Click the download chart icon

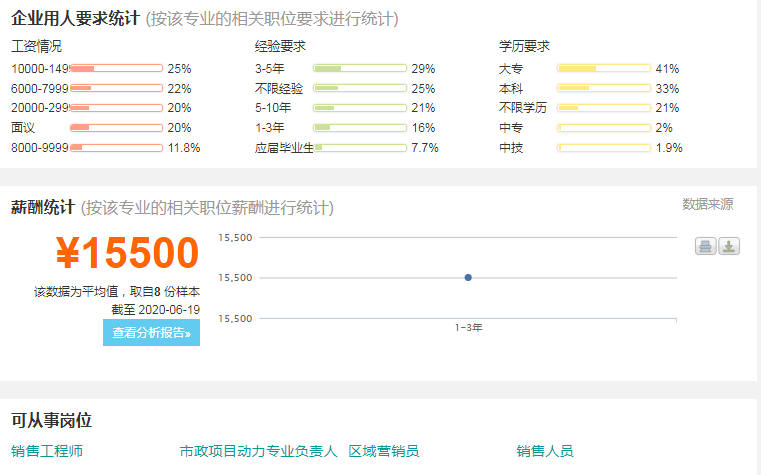point(728,246)
